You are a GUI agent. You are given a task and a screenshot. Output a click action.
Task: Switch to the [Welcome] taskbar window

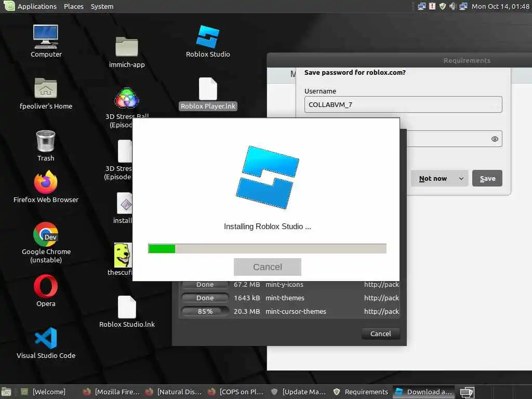(x=44, y=392)
